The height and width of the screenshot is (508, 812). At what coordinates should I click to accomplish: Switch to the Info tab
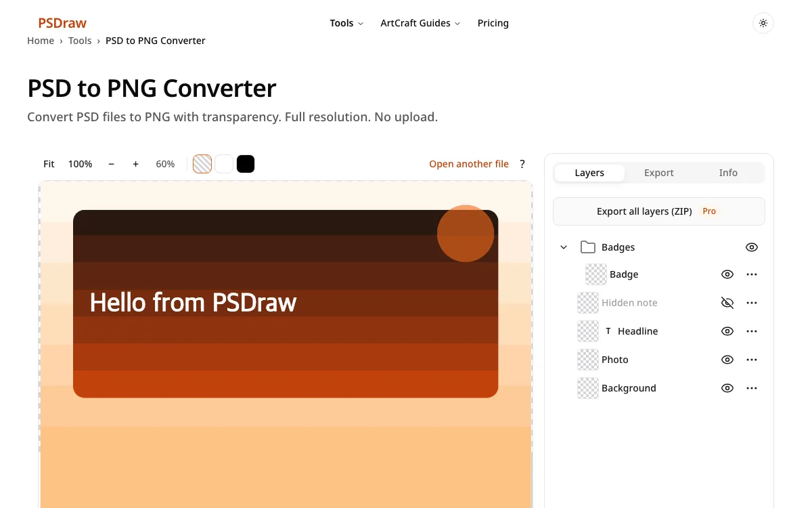point(728,173)
